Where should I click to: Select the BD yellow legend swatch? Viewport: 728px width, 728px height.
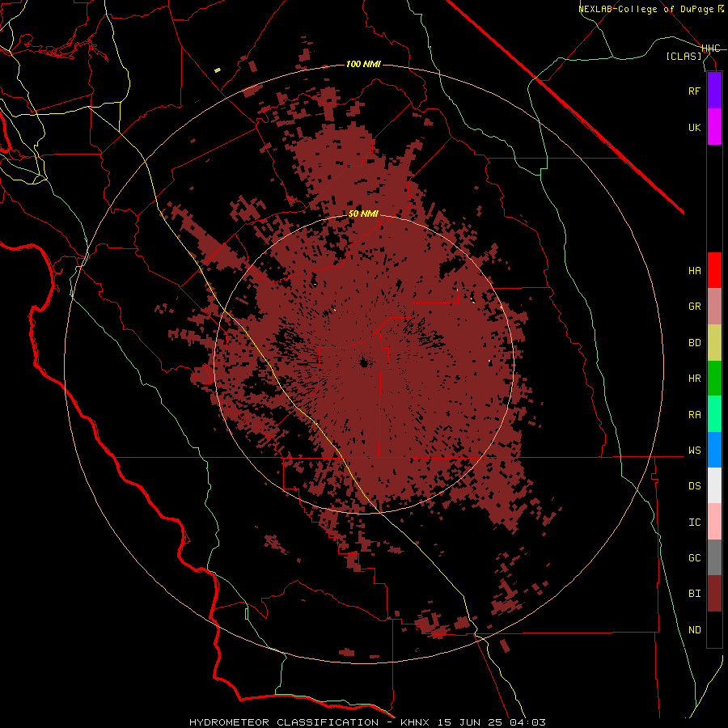[x=714, y=343]
